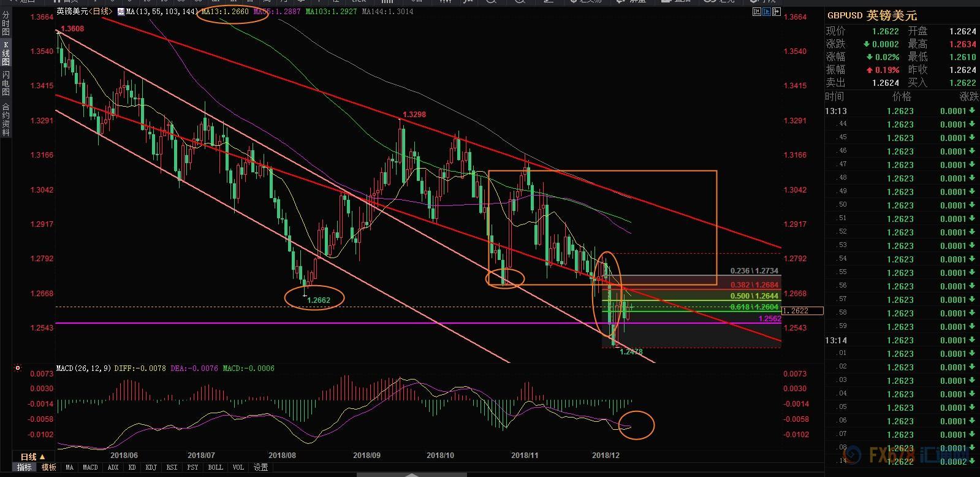This screenshot has height=477, width=980.
Task: Click the MA(13,55,103,144) parameter label
Action: point(161,11)
